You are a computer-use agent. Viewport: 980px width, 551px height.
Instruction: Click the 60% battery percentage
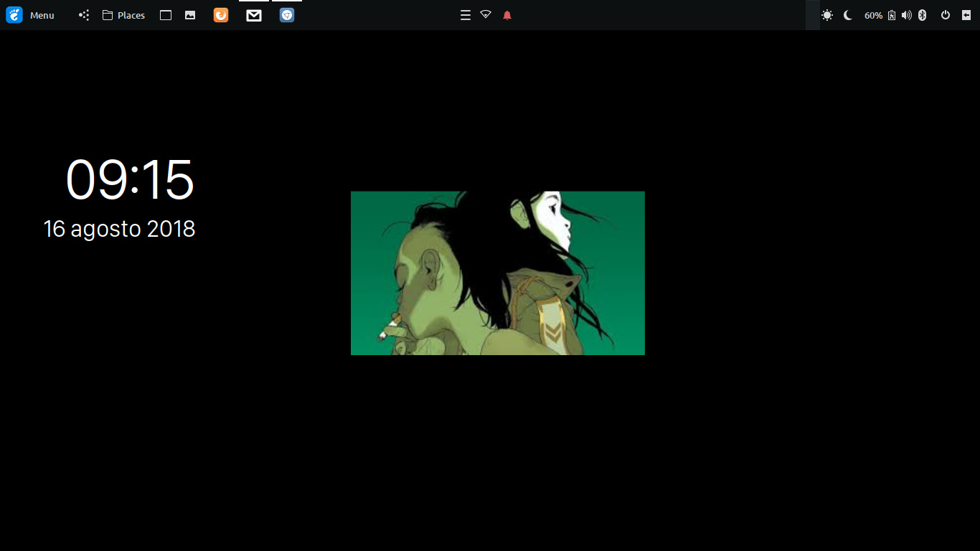click(872, 14)
